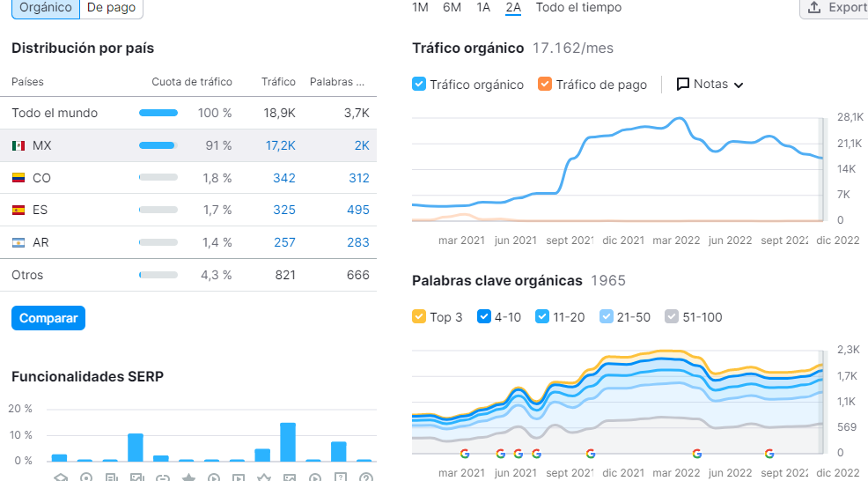Image resolution: width=868 pixels, height=481 pixels.
Task: Open the ES traffic value 325
Action: click(x=284, y=210)
